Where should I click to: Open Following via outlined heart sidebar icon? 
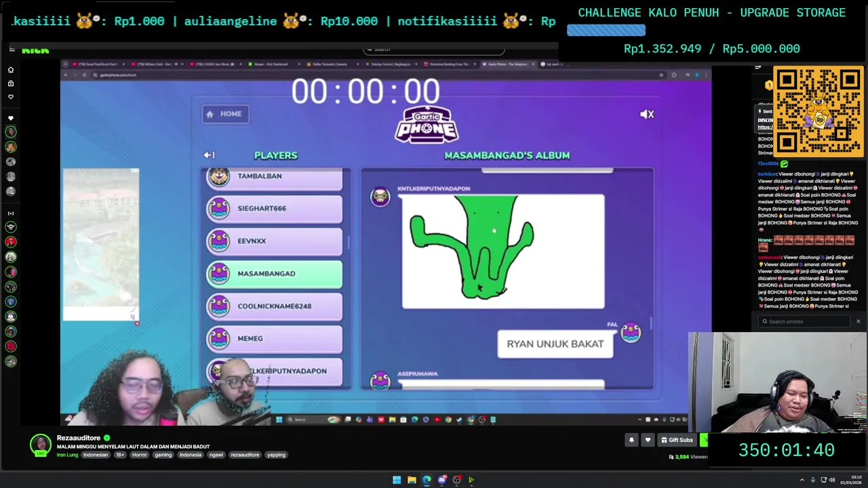point(11,97)
